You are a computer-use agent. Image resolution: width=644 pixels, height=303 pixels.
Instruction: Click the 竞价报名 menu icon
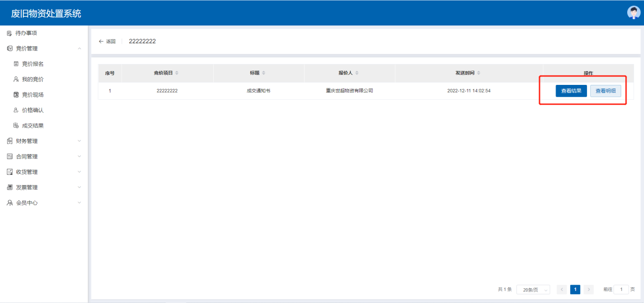click(x=16, y=64)
